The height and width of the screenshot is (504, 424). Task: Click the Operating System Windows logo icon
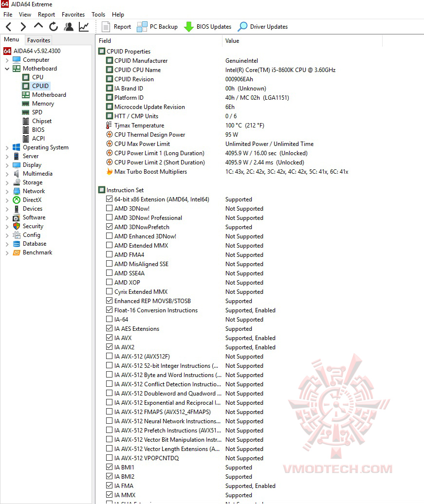[17, 147]
